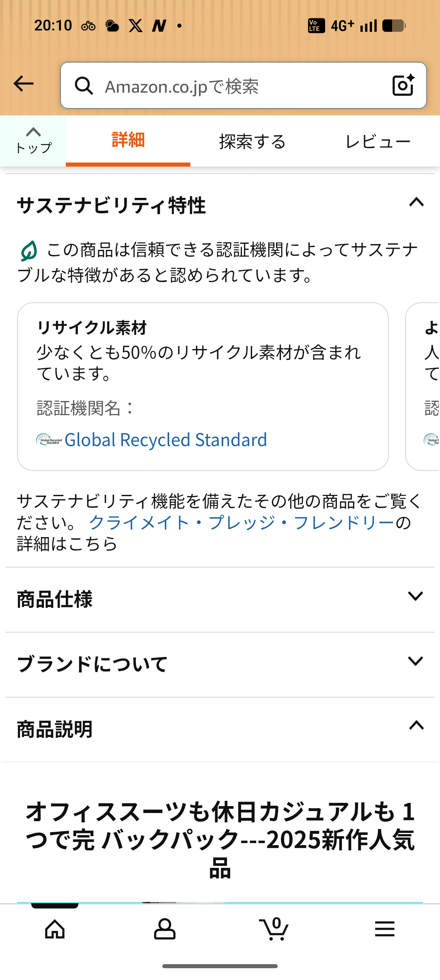Open the account profile icon
The image size is (440, 980).
click(165, 929)
